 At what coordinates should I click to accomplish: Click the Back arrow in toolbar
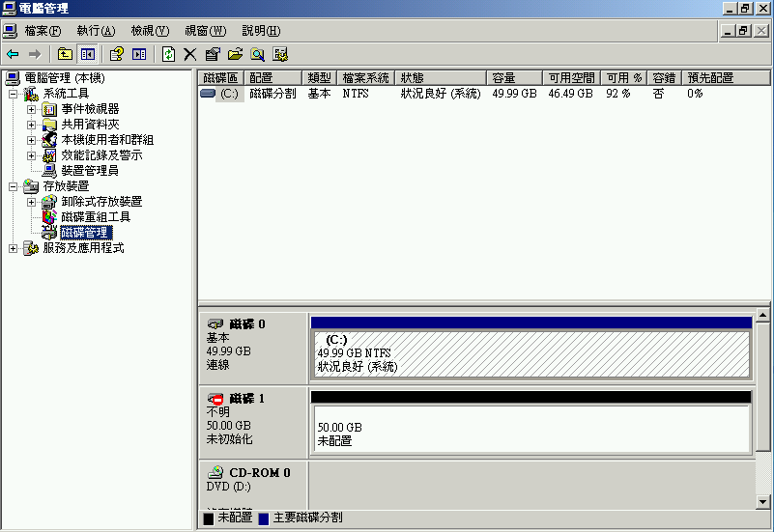coord(13,54)
